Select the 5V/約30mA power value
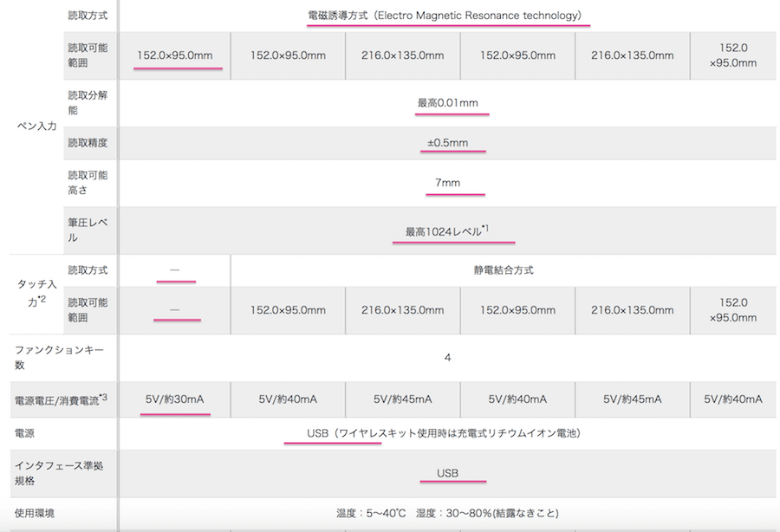Viewport: 780px width, 532px height. 174,399
